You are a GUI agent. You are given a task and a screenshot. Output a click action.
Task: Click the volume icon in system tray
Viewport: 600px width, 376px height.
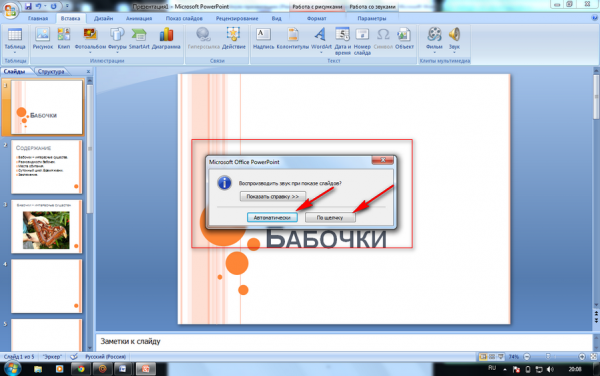tap(550, 369)
